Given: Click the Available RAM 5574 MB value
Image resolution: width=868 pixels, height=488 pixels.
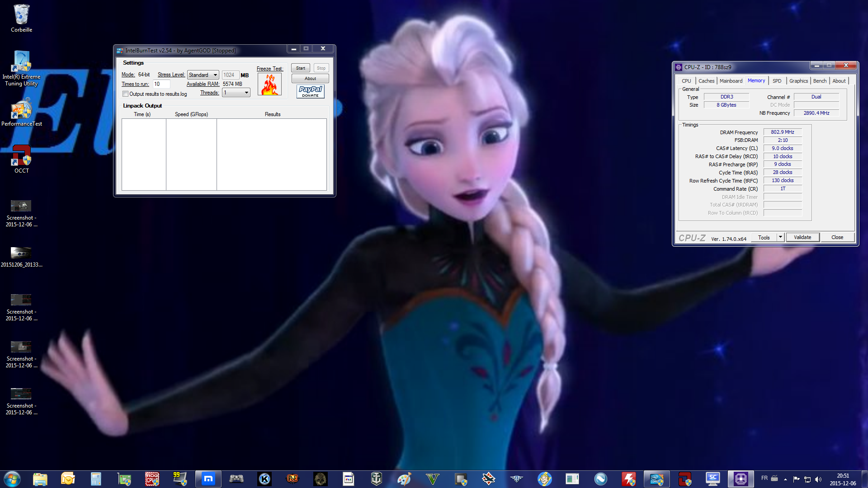Looking at the screenshot, I should (232, 84).
